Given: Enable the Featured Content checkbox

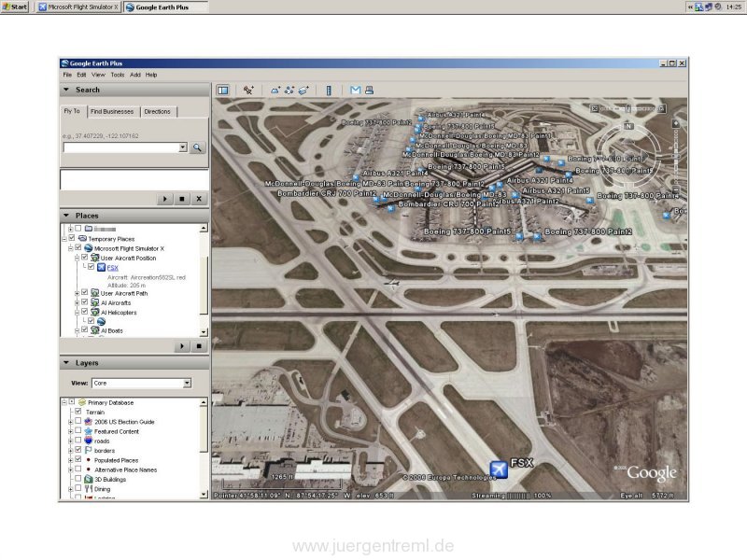Looking at the screenshot, I should pyautogui.click(x=78, y=431).
